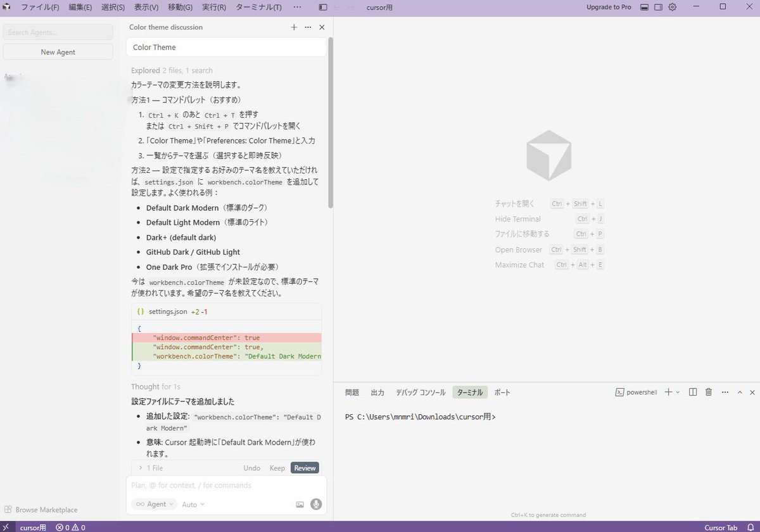Click the New Agent button
The image size is (760, 532).
coord(58,52)
